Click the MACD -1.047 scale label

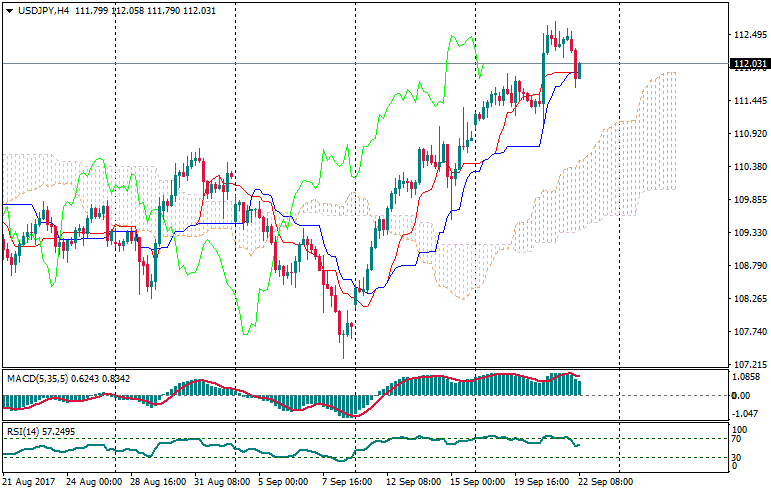(746, 413)
